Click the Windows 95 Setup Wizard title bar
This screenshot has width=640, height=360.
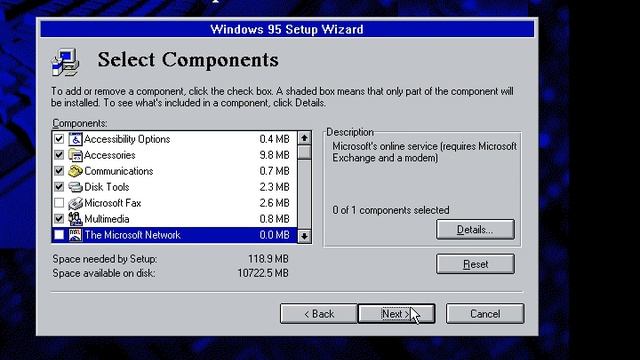click(287, 29)
